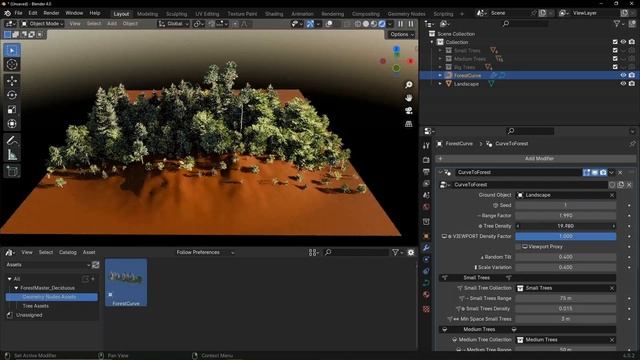The height and width of the screenshot is (360, 640).
Task: Pick the Rotate tool in viewport toolbar
Action: (12, 95)
